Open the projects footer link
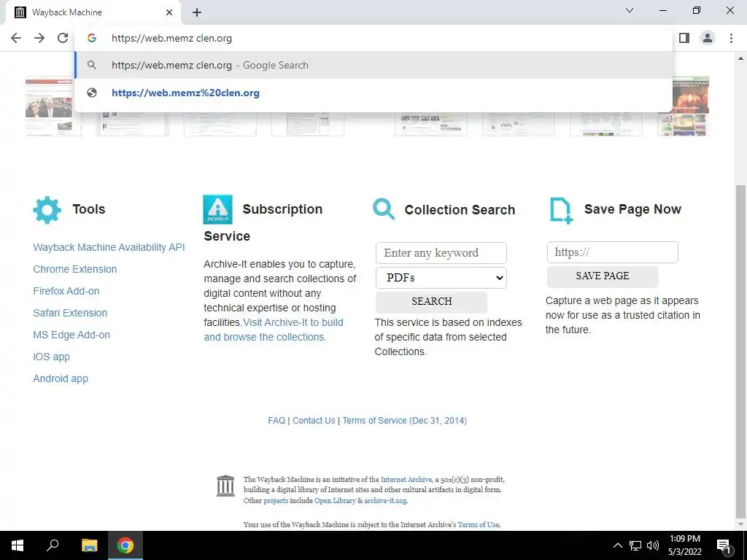Image resolution: width=747 pixels, height=560 pixels. click(x=276, y=500)
